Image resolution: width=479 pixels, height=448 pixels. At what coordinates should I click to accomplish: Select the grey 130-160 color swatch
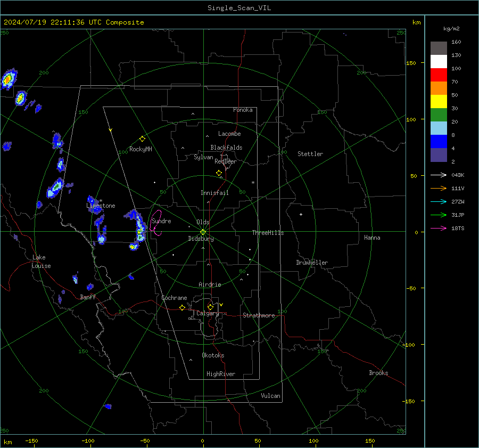[x=439, y=48]
